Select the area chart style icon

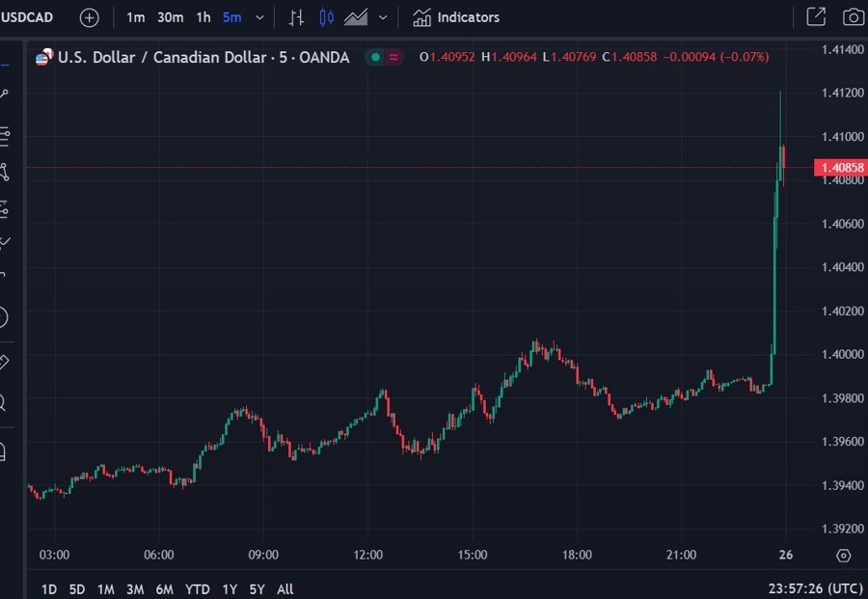pos(356,17)
